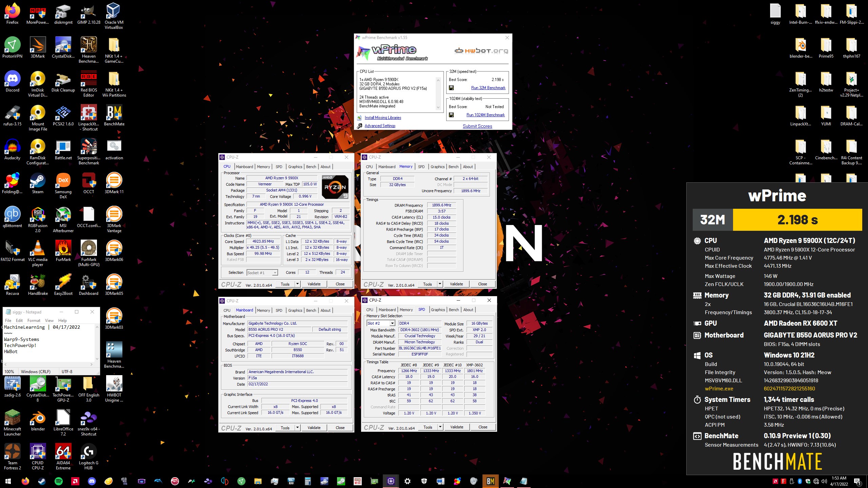The image size is (868, 488).
Task: Click the Install Missing Libraries document icon
Action: coord(359,118)
